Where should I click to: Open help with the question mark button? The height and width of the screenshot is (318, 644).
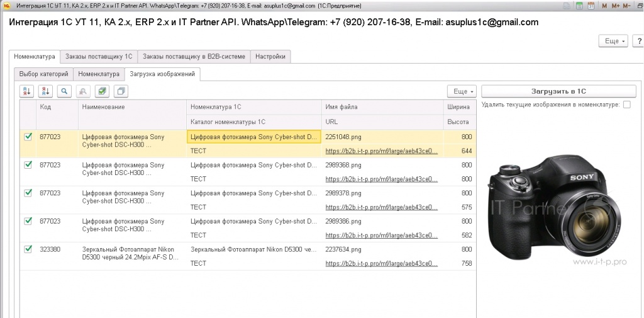pos(638,41)
